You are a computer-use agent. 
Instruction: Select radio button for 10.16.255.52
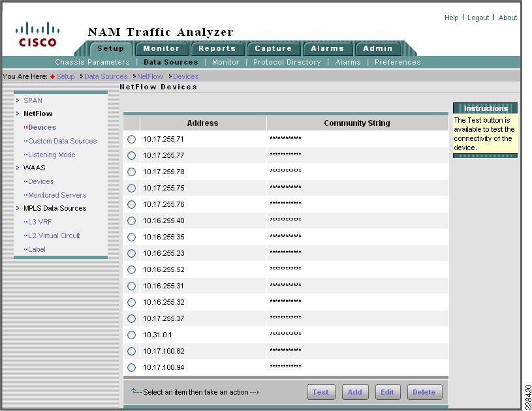131,269
